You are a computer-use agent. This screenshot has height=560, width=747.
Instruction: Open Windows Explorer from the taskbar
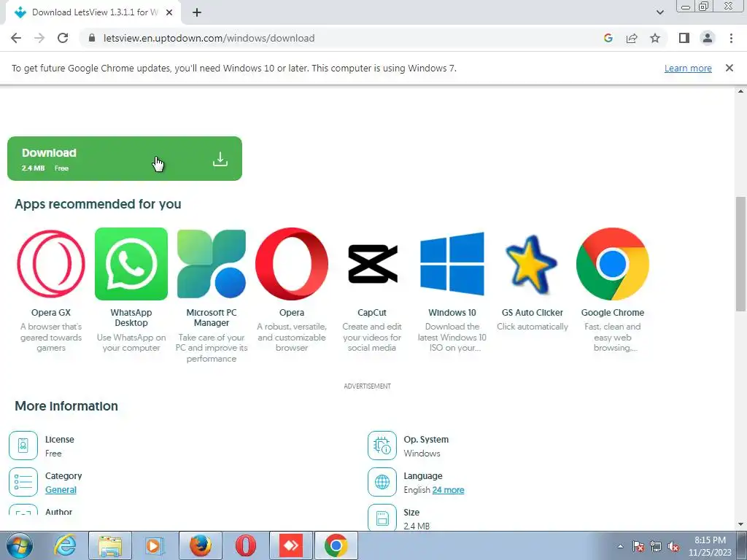tap(110, 545)
